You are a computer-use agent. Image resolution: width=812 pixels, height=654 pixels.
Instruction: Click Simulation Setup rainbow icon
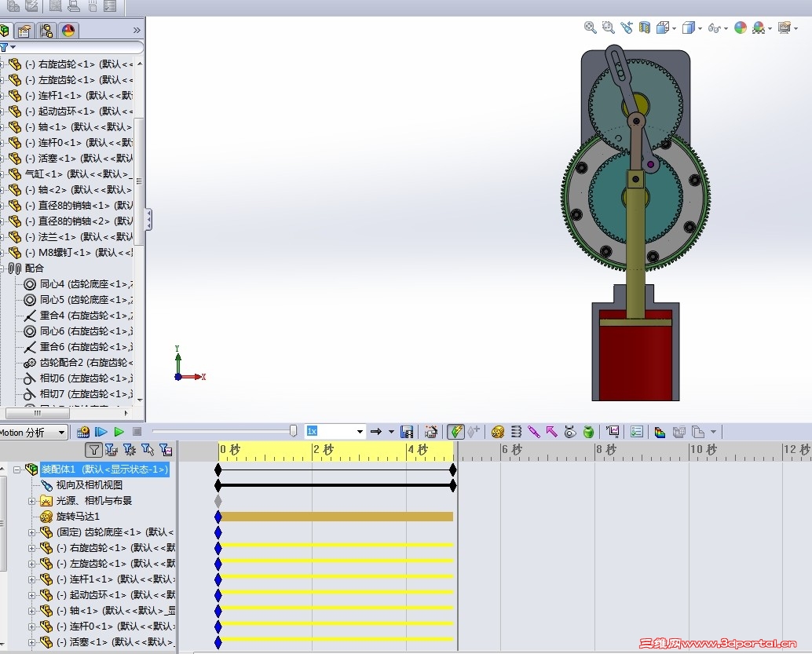click(660, 431)
